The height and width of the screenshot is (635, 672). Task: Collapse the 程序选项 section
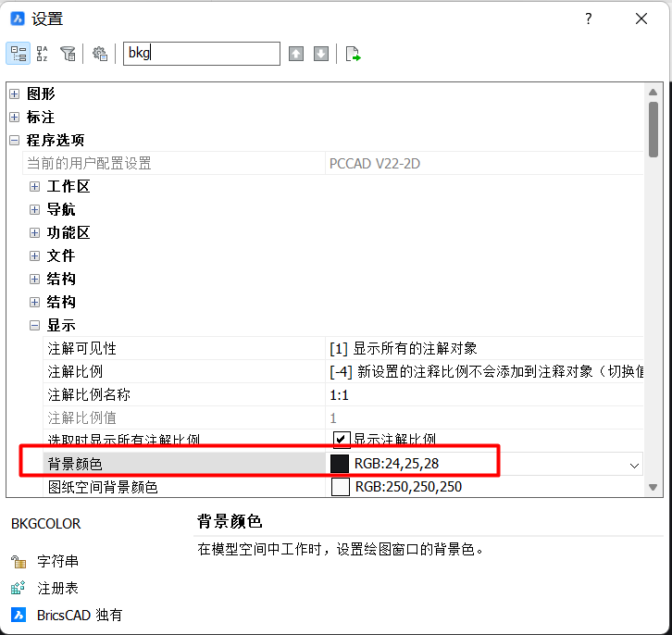pyautogui.click(x=14, y=141)
